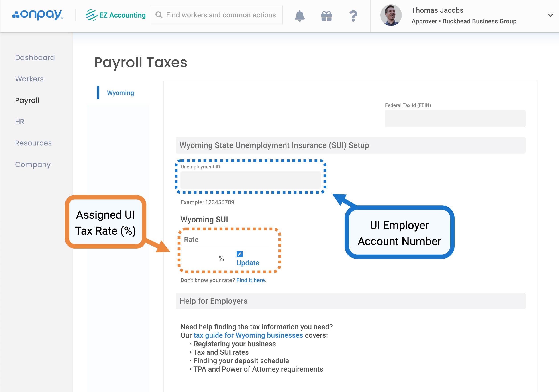Screen dimensions: 559x392
Task: Expand the user account dropdown chevron
Action: pos(550,15)
